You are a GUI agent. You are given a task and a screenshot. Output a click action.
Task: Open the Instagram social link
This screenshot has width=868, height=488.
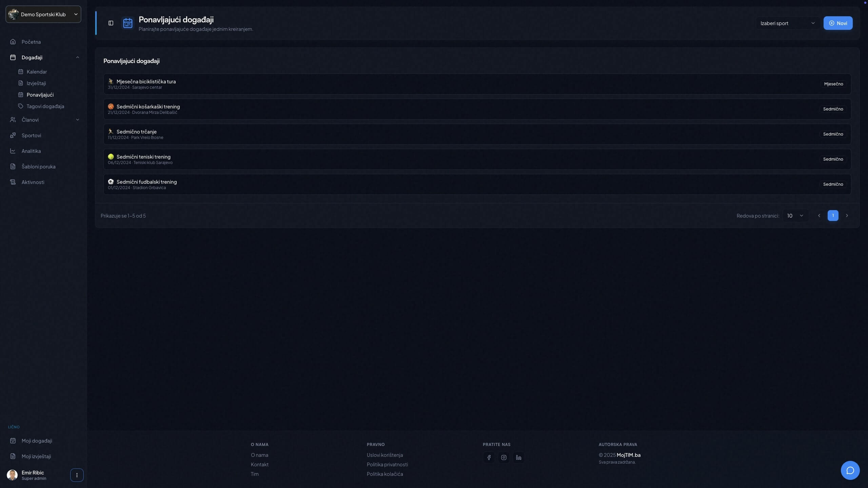[x=504, y=457]
